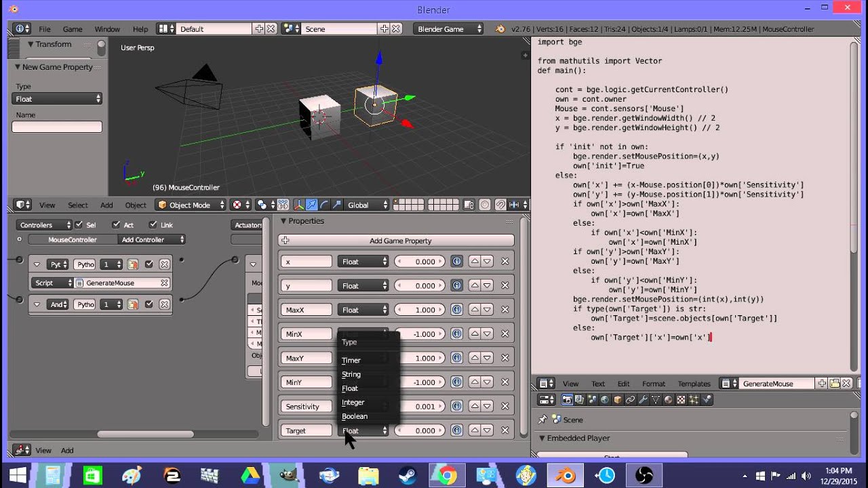Open the Controllers header dropdown
This screenshot has width=868, height=488.
point(44,225)
